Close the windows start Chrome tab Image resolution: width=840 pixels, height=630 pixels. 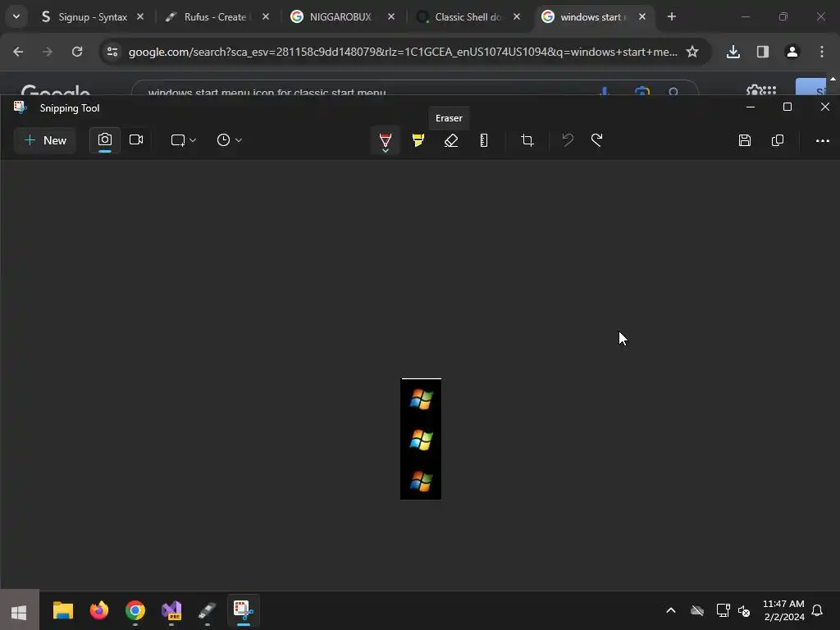(x=642, y=16)
